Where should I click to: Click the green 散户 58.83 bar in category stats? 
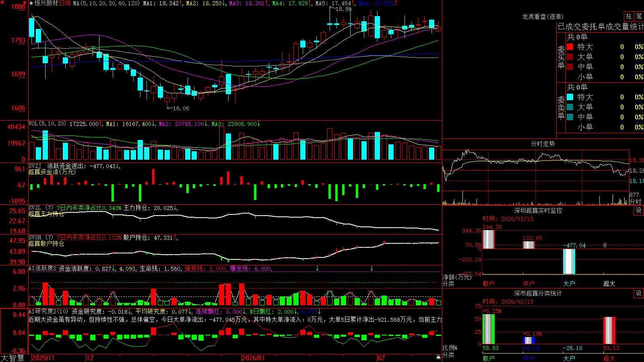coord(488,329)
